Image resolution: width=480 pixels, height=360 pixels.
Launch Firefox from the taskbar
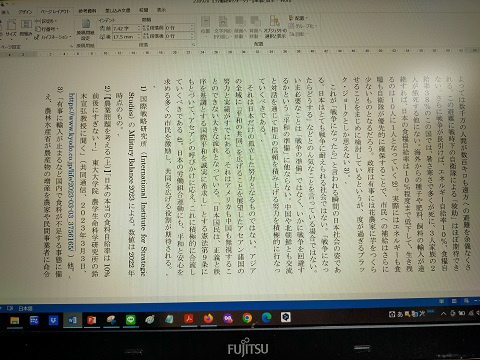pos(208,319)
